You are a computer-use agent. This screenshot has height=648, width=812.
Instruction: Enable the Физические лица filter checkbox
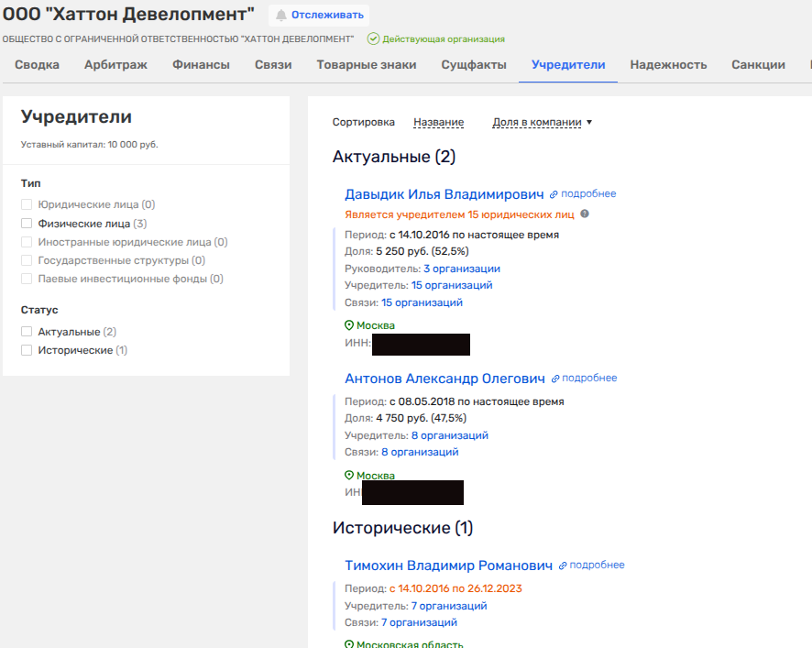coord(27,224)
